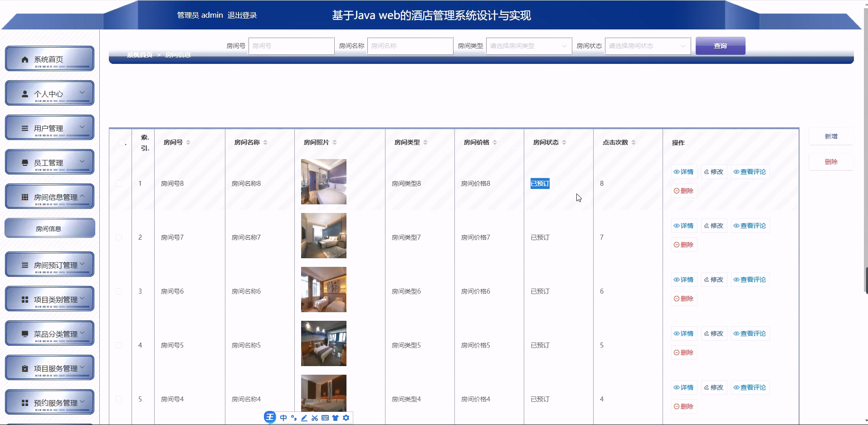This screenshot has width=868, height=425.
Task: Check the row checkbox for 房间号6
Action: [119, 291]
